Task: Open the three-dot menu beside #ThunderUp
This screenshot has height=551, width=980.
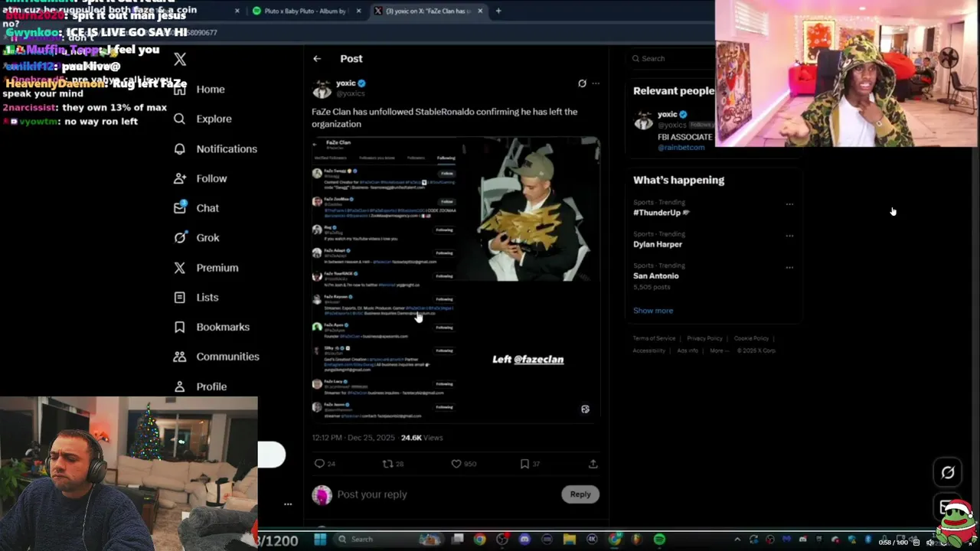Action: [x=789, y=204]
